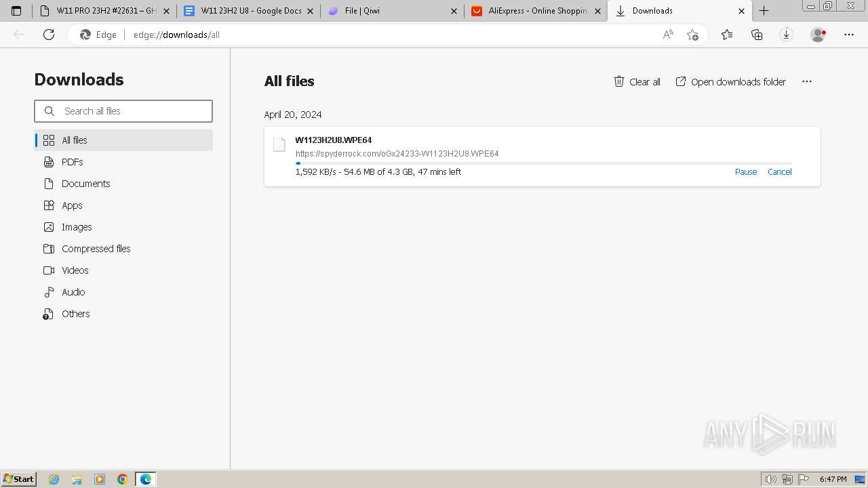Switch to W11 PRO 23H2 #22631 tab
The image size is (868, 488).
(x=105, y=11)
